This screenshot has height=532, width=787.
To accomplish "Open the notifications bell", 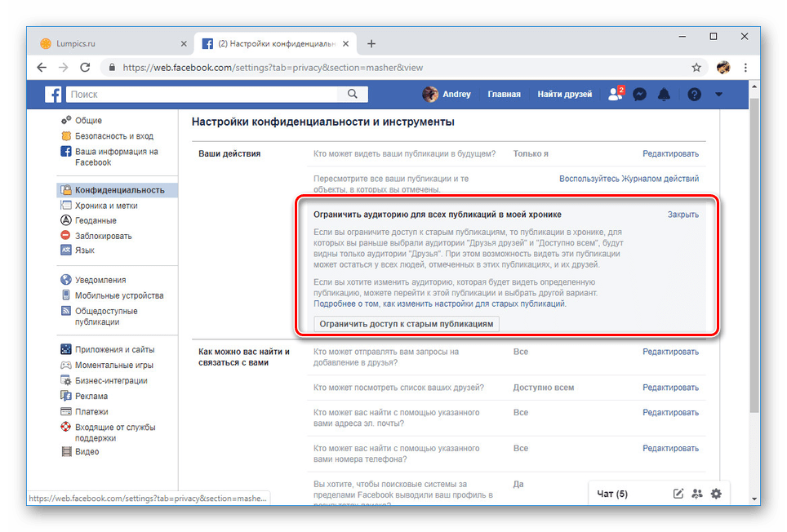I will [664, 95].
